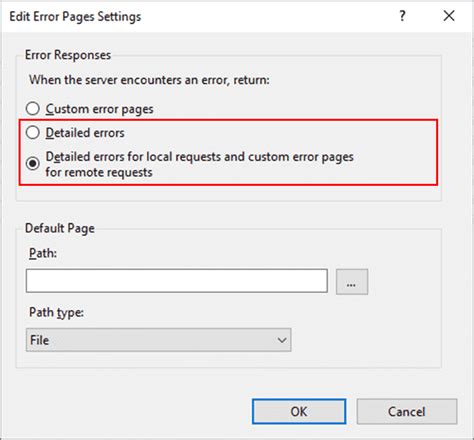Viewport: 474px width, 440px height.
Task: Click the Detailed errors label text
Action: (x=85, y=133)
